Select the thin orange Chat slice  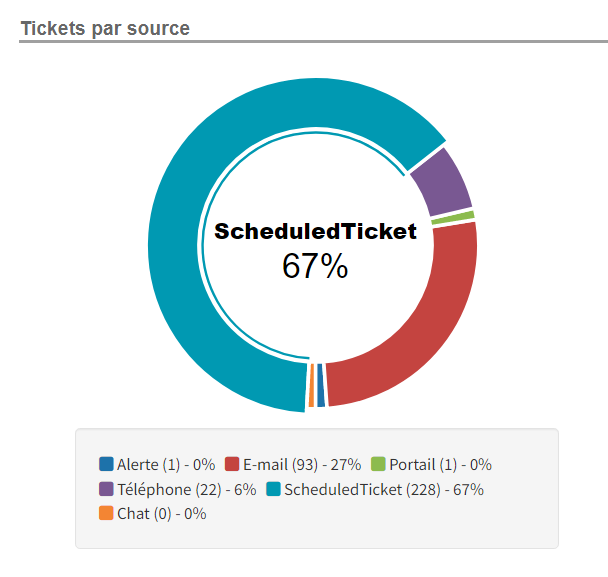point(311,385)
